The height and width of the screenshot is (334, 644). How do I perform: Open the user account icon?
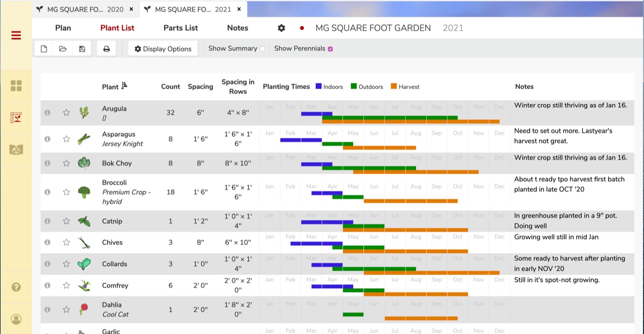tap(16, 319)
